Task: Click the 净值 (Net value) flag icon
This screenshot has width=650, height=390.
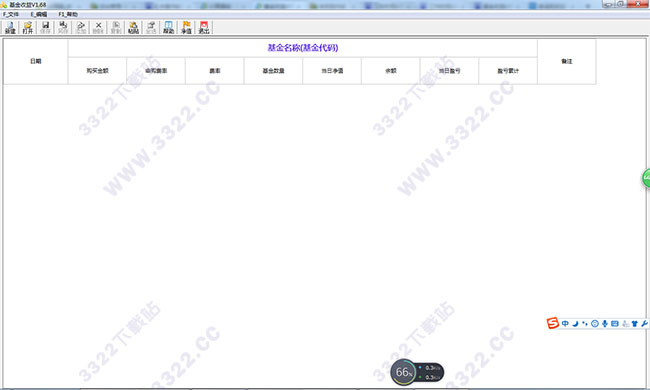Action: tap(186, 28)
